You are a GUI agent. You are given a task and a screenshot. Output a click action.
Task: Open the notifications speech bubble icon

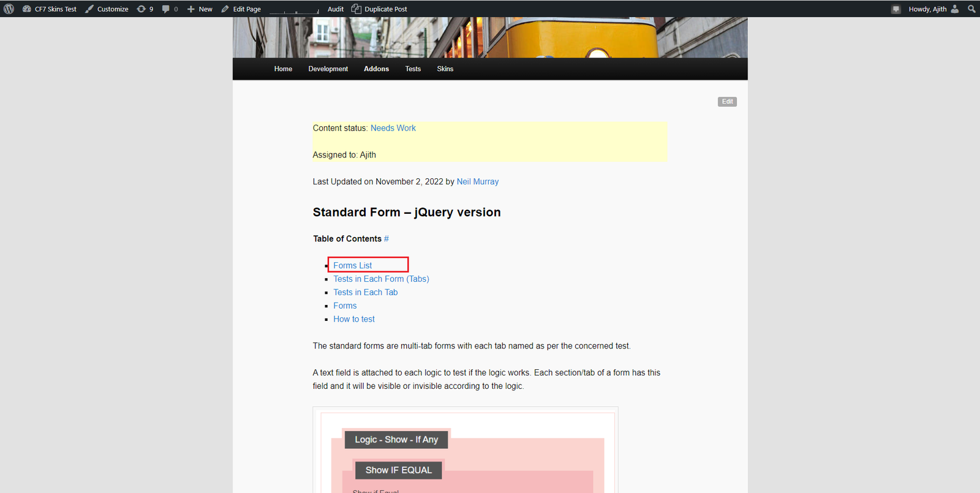(896, 9)
